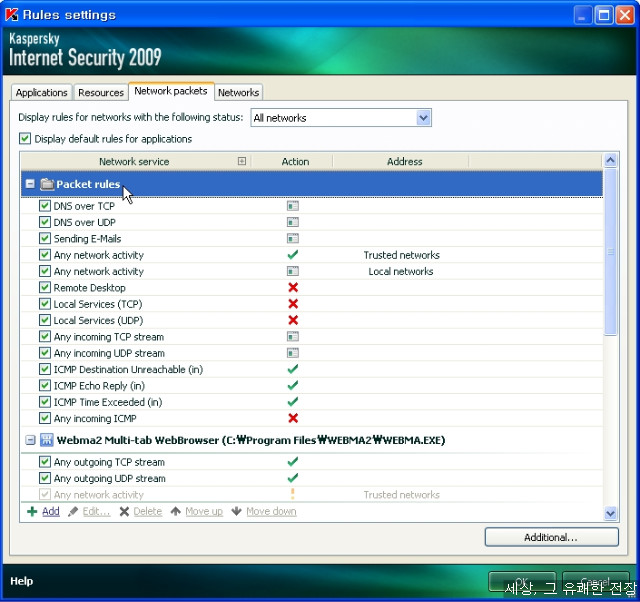
Task: Collapse the Packet rules group
Action: [x=30, y=184]
